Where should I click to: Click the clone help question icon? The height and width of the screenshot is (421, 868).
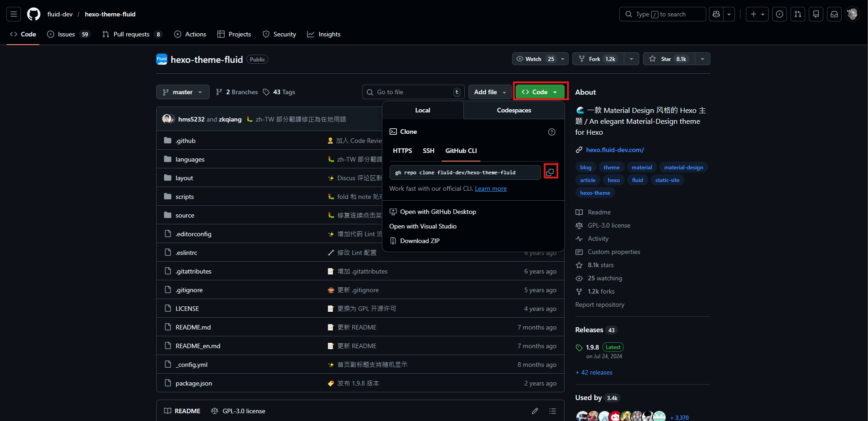pyautogui.click(x=551, y=132)
